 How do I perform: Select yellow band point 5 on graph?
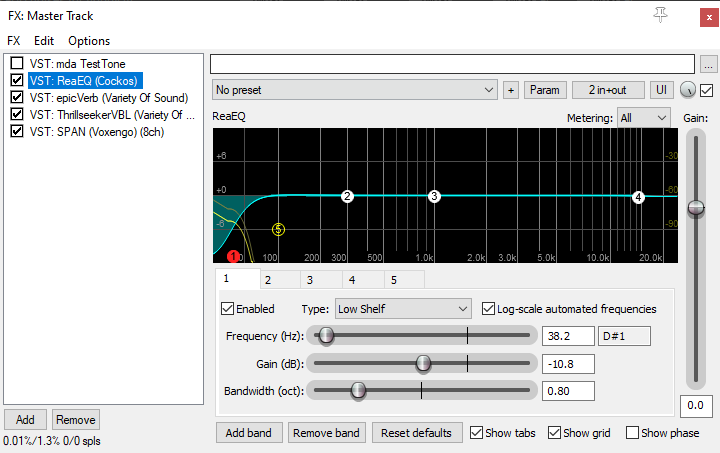278,229
